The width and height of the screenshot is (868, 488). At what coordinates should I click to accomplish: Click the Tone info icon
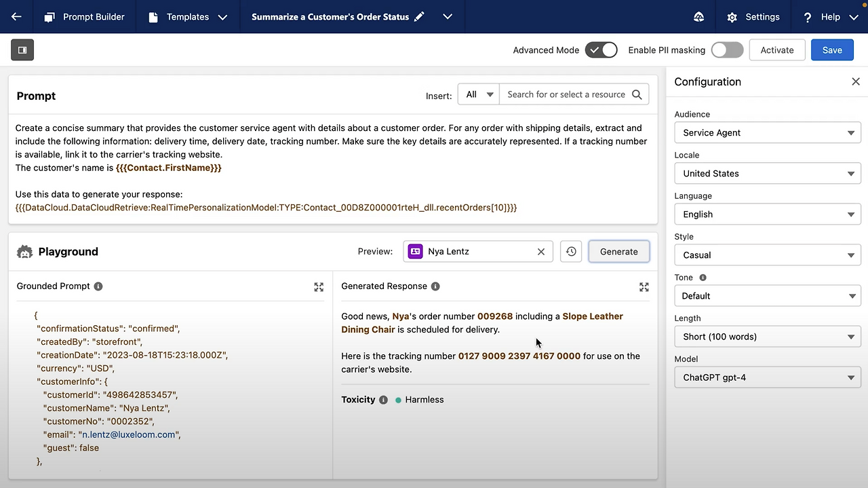[703, 277]
